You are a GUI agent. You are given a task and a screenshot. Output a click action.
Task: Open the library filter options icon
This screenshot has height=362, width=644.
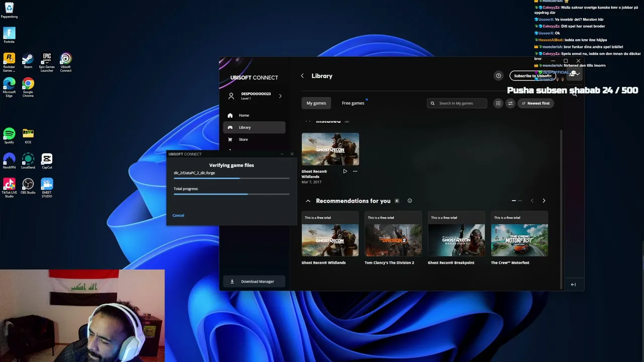tap(510, 103)
